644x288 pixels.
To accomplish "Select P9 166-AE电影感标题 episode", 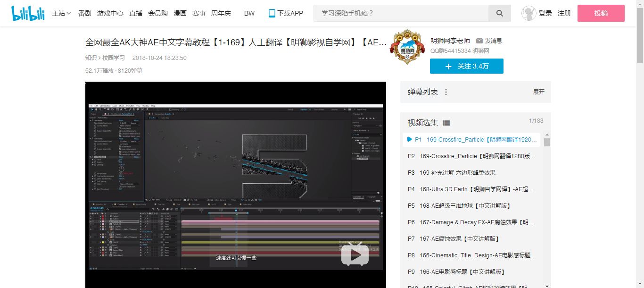I will pyautogui.click(x=472, y=271).
